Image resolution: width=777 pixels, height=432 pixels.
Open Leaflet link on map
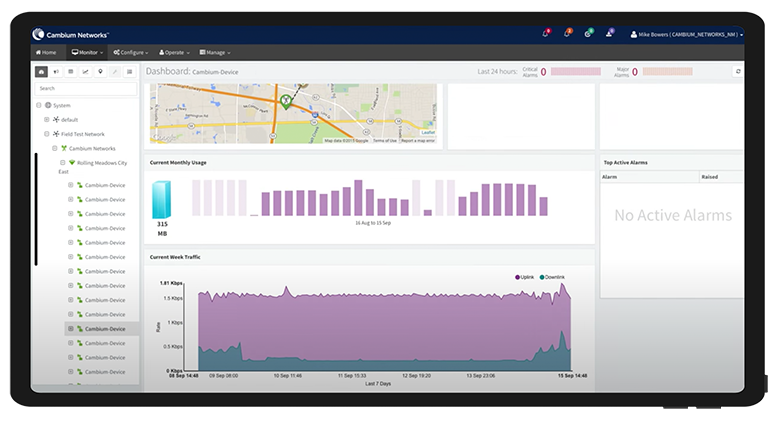tap(428, 132)
